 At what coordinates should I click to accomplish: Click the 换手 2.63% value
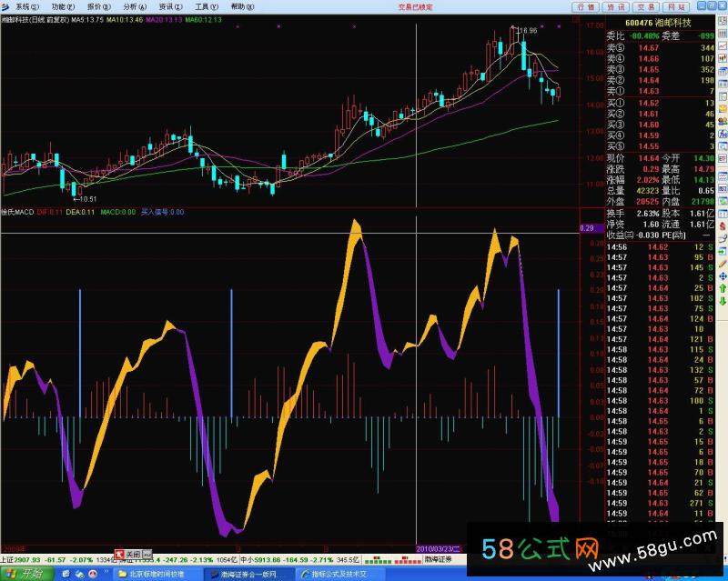pyautogui.click(x=648, y=214)
